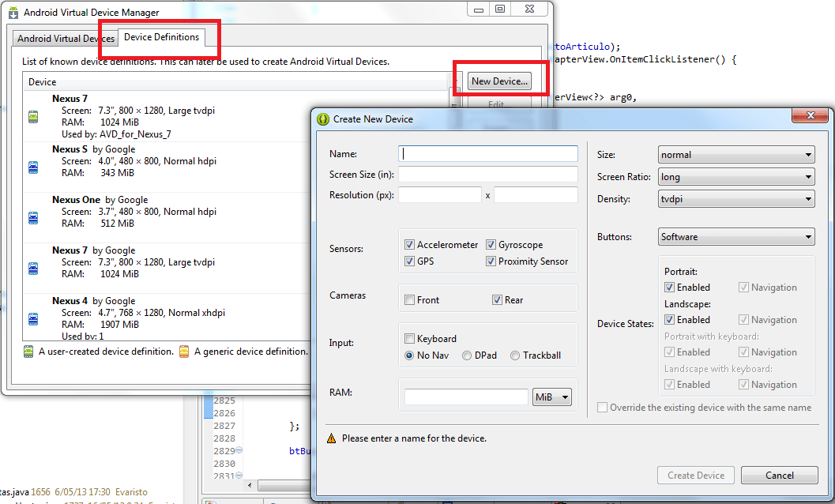Viewport: 835px width, 504px height.
Task: Click the blue device icon beside Nexus One
Action: click(x=33, y=218)
